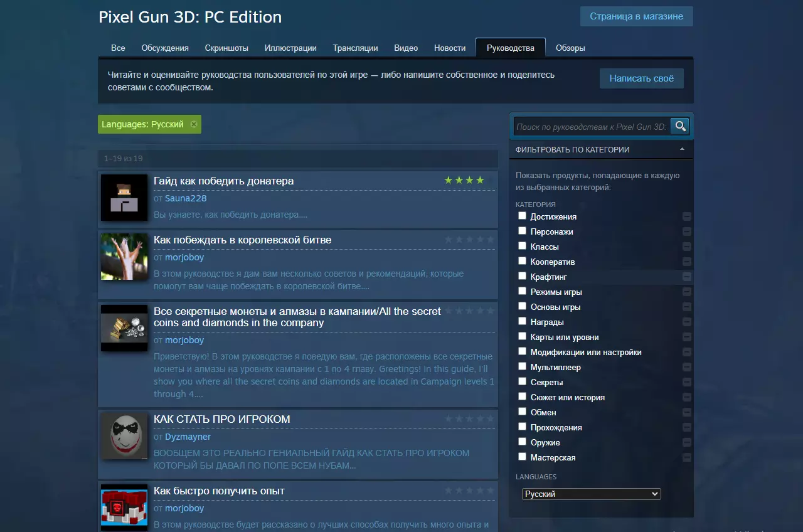Enable the Персонажи checkbox
This screenshot has height=532, width=803.
(522, 231)
